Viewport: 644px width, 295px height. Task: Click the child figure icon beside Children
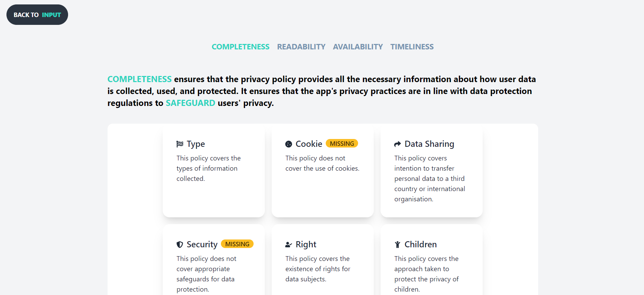(398, 245)
